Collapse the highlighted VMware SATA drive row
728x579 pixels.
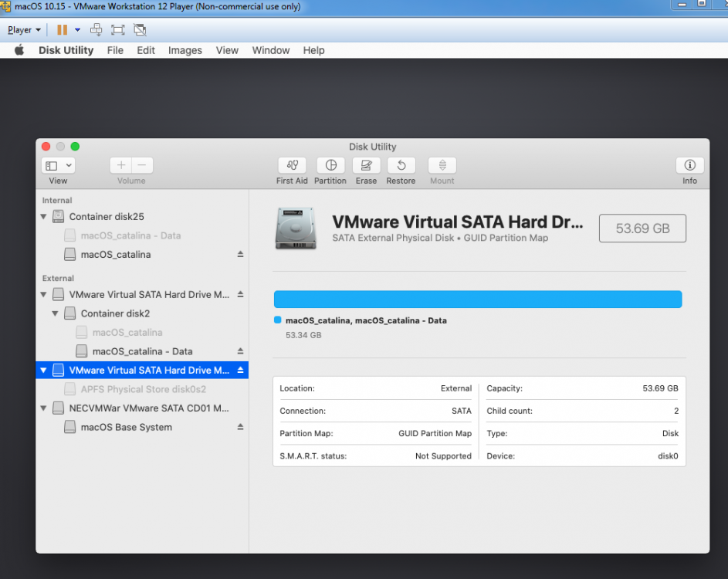point(44,370)
